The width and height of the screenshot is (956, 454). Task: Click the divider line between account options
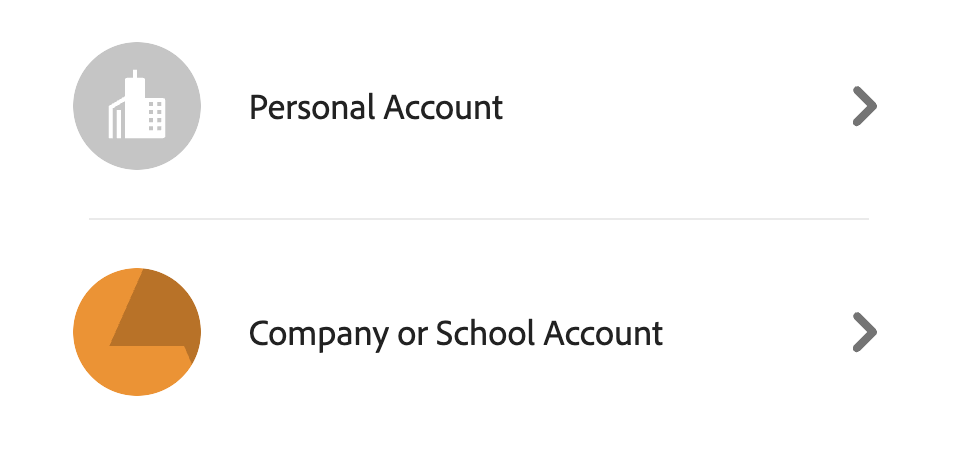(x=478, y=218)
